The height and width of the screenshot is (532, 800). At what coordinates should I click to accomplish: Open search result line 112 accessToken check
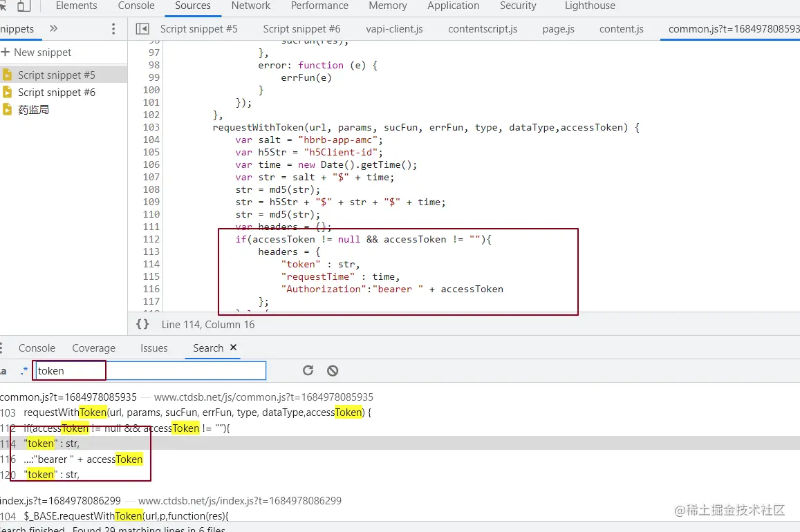tap(127, 428)
